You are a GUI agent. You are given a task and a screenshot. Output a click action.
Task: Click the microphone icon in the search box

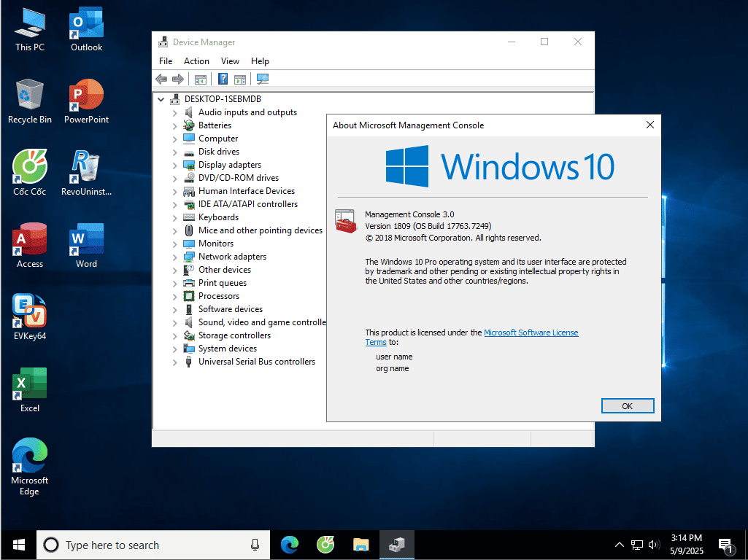255,545
